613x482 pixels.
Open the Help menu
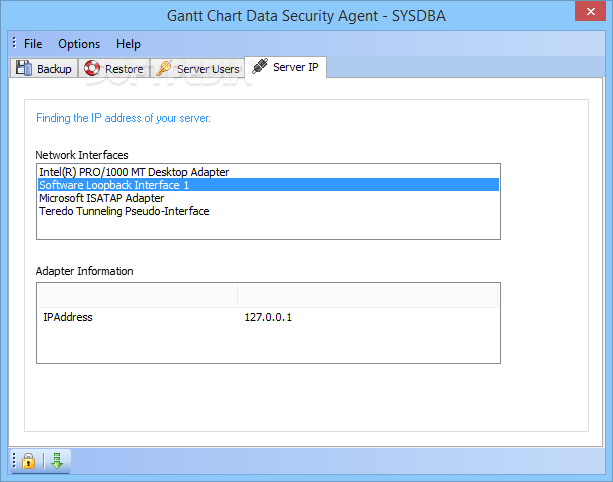click(128, 44)
